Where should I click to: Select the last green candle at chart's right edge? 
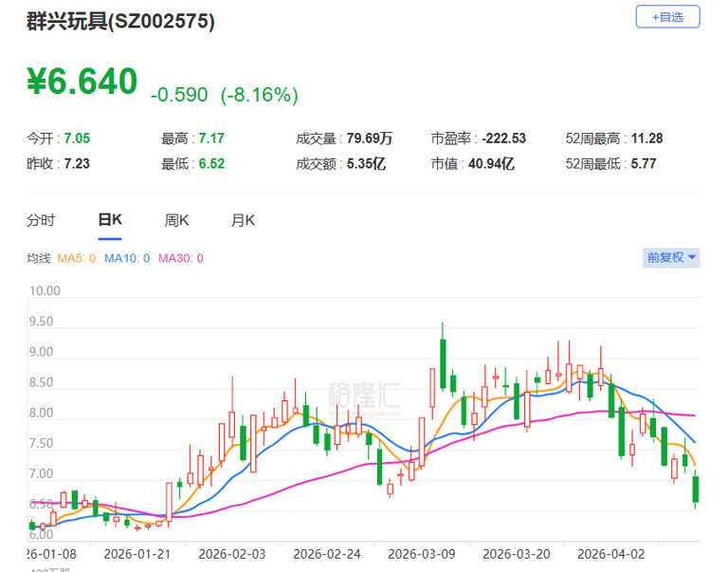pyautogui.click(x=696, y=489)
